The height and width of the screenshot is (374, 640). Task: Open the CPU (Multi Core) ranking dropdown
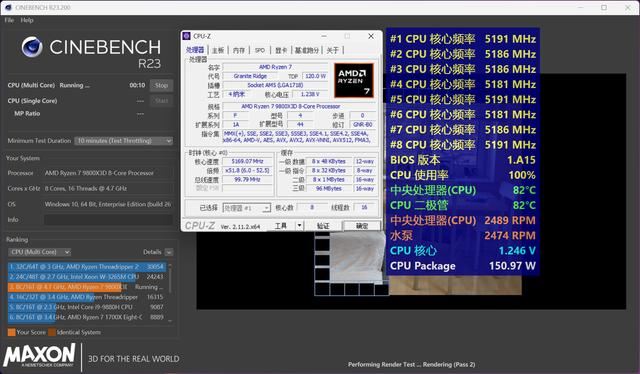[40, 252]
